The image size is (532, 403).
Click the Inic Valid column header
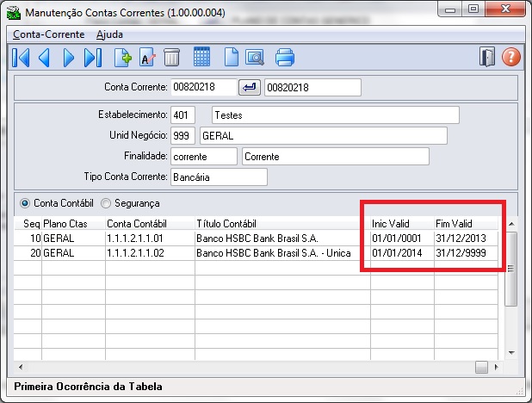coord(402,224)
